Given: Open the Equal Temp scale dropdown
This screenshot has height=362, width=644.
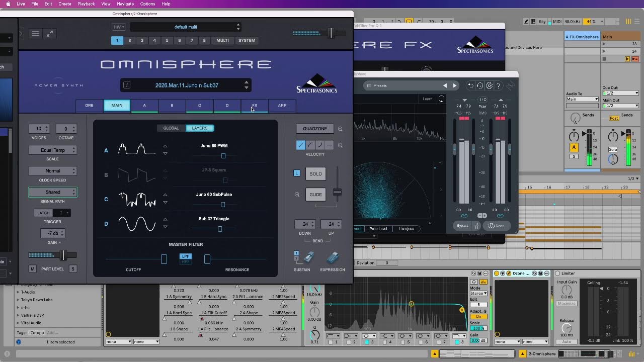Looking at the screenshot, I should click(53, 150).
